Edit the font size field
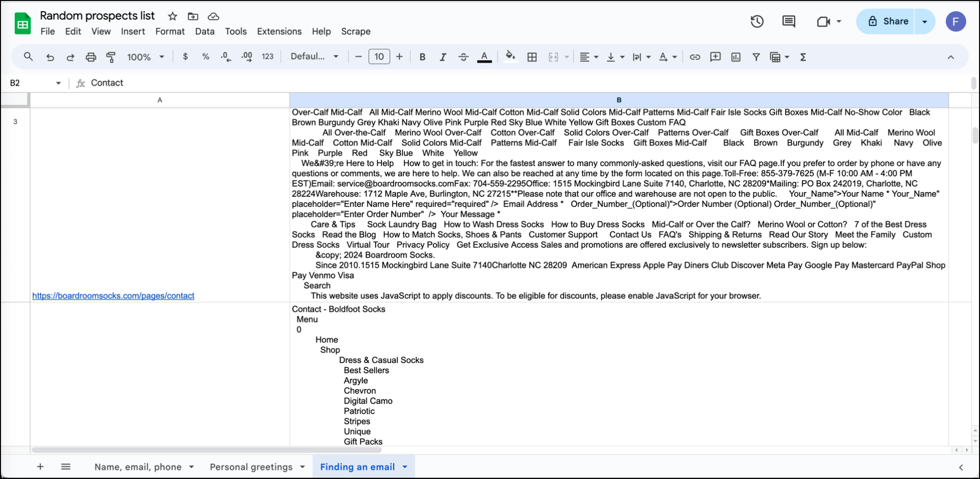 [379, 57]
